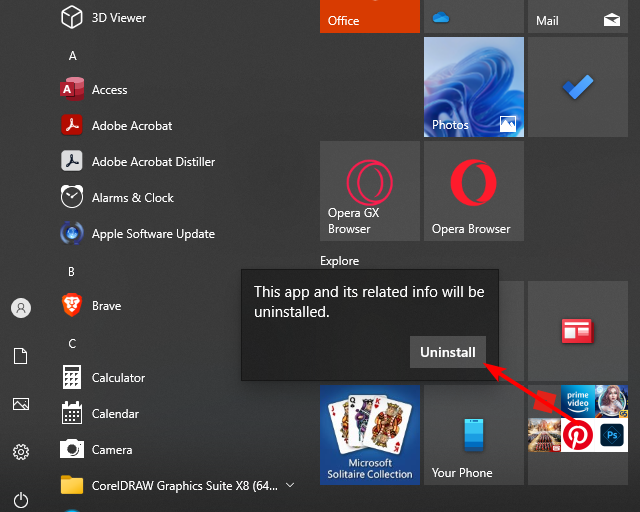
Task: Open 3D Viewer cube icon
Action: point(71,17)
